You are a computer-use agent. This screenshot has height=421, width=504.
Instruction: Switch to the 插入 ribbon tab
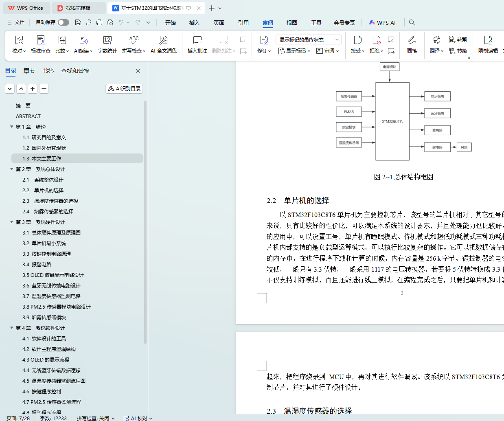[x=195, y=23]
